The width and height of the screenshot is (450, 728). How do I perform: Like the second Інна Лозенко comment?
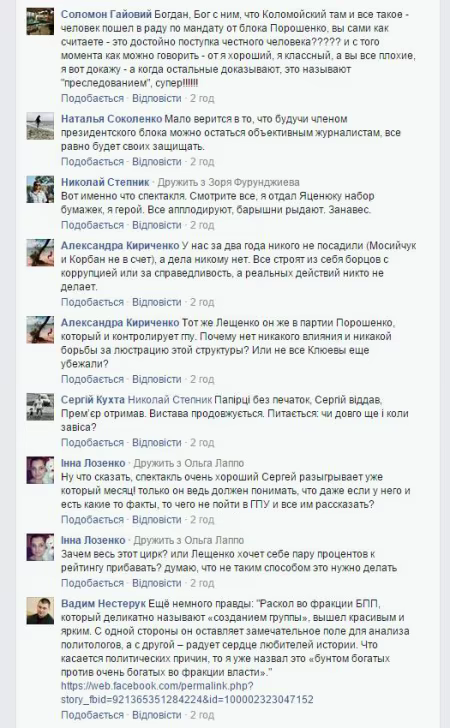click(92, 583)
